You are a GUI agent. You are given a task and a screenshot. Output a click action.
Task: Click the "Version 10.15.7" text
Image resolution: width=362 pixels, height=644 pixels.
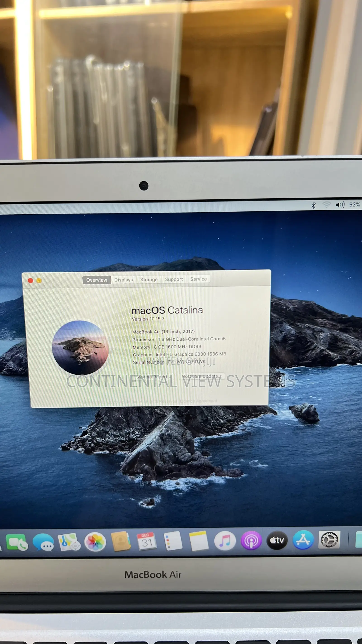pyautogui.click(x=148, y=319)
